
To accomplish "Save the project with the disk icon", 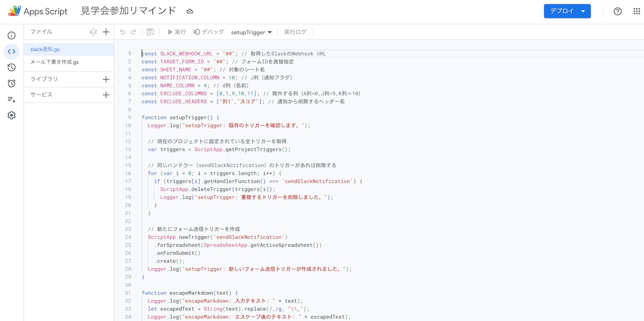I will pyautogui.click(x=150, y=32).
